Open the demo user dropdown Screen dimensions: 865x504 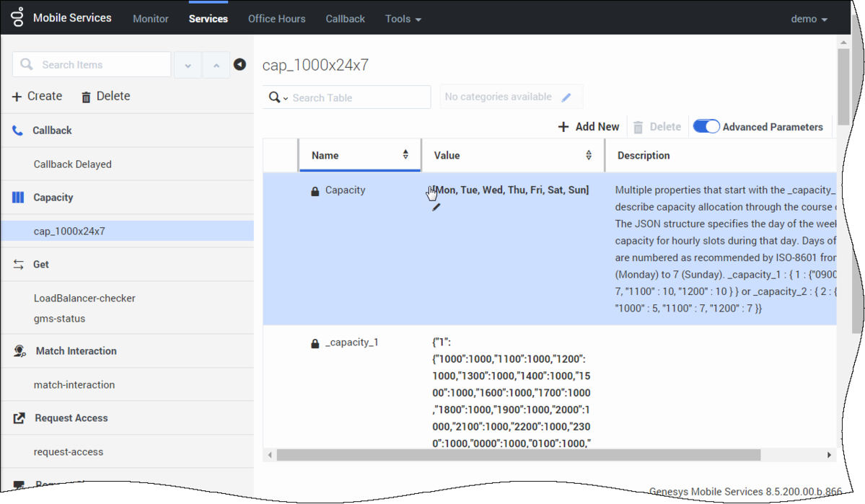[x=809, y=19]
